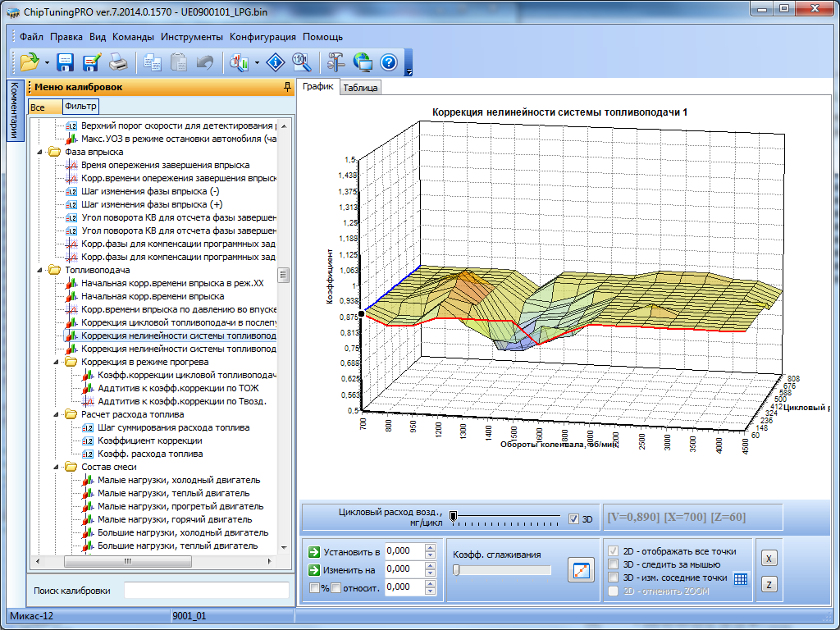840x630 pixels.
Task: Enable '3D - следить за мышью' checkbox
Action: tap(612, 564)
